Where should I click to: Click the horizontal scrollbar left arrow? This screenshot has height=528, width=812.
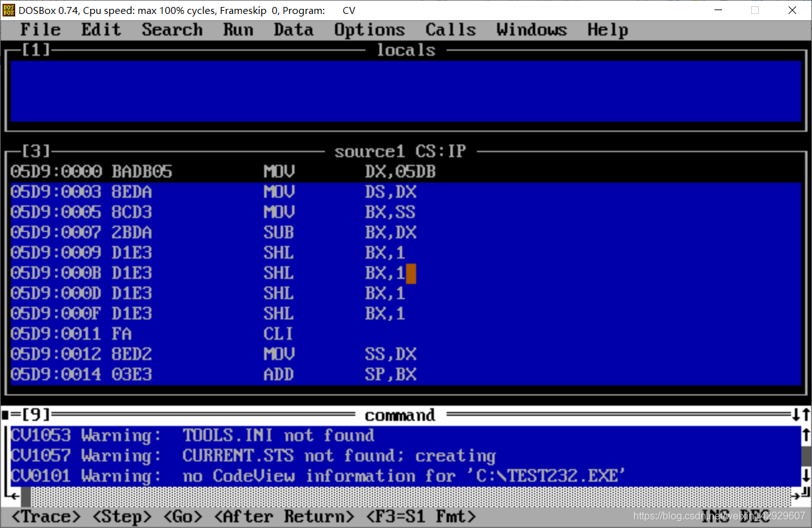pos(15,495)
